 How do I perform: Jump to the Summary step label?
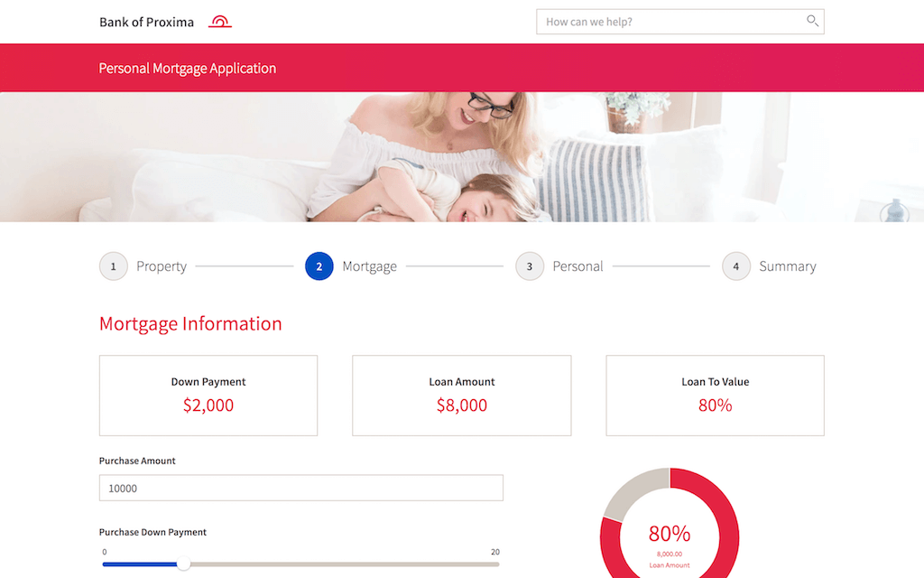click(x=787, y=266)
